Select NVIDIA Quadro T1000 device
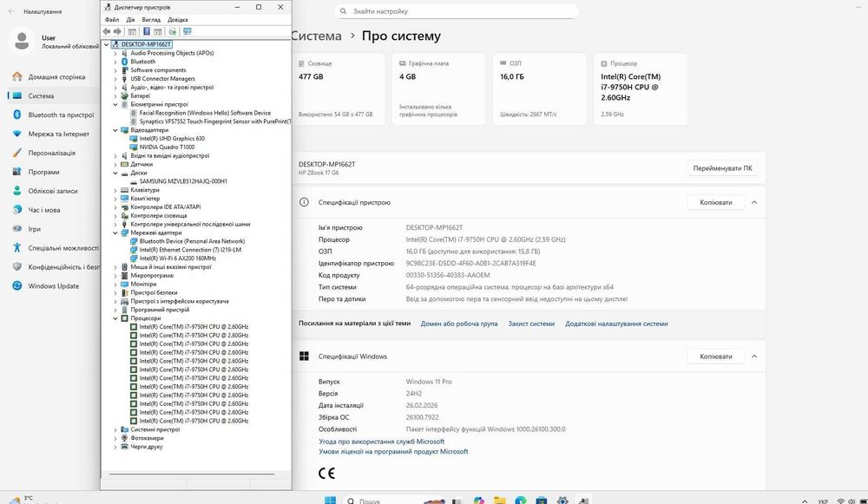The image size is (868, 504). coord(167,147)
